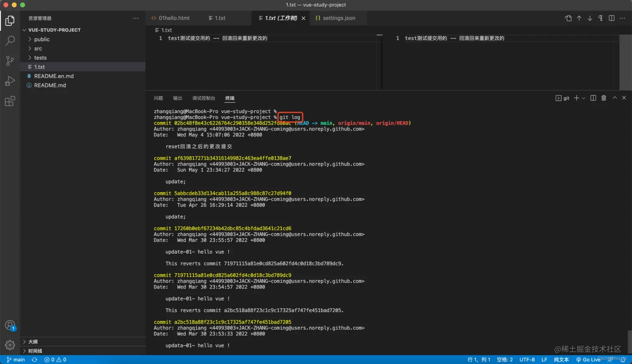This screenshot has width=632, height=364.
Task: Kill the terminal with the trash icon
Action: click(x=604, y=98)
